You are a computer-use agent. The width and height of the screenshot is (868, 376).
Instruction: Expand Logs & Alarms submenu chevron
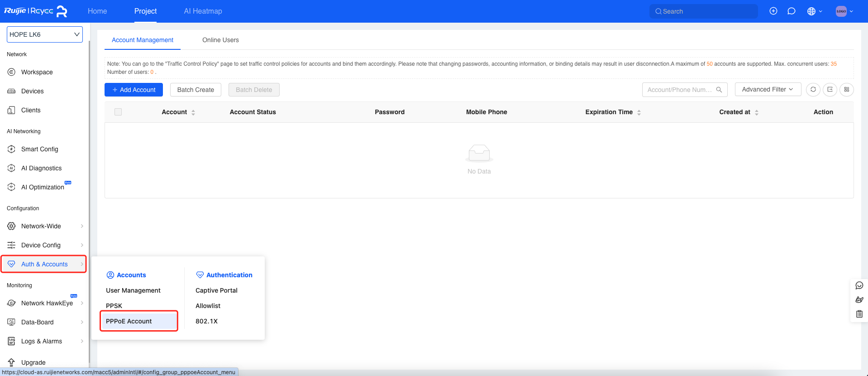[x=82, y=341]
